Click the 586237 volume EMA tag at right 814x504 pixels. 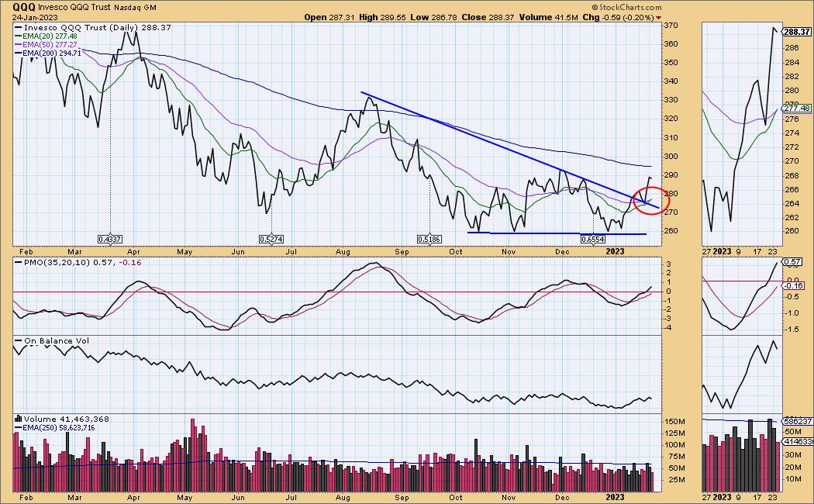pos(798,422)
